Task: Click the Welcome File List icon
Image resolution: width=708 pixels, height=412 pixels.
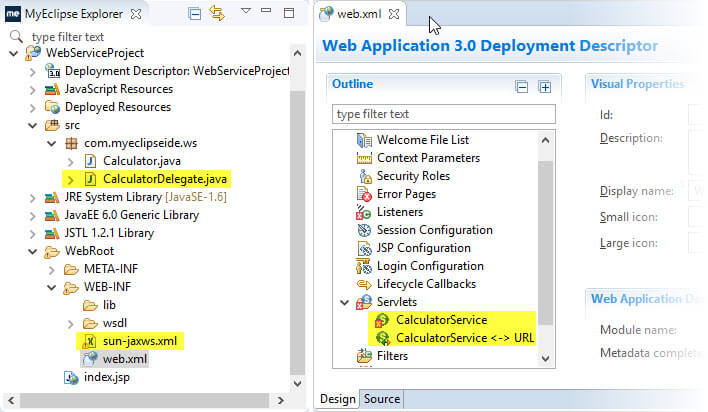Action: point(364,140)
